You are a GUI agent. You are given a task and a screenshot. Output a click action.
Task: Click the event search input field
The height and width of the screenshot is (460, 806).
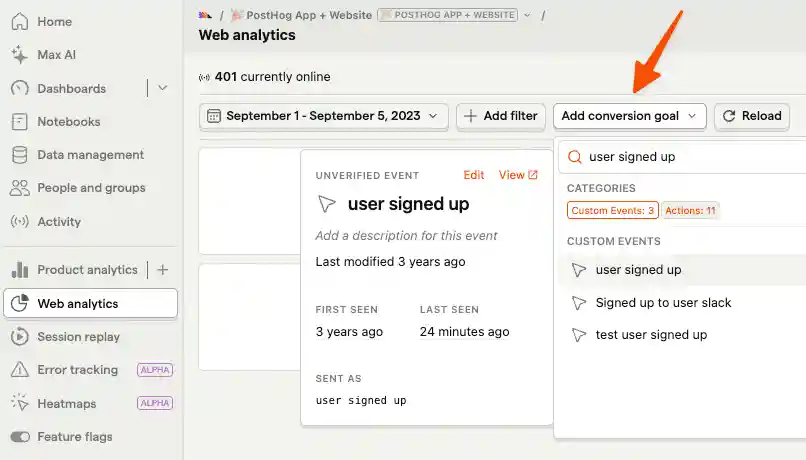click(690, 157)
